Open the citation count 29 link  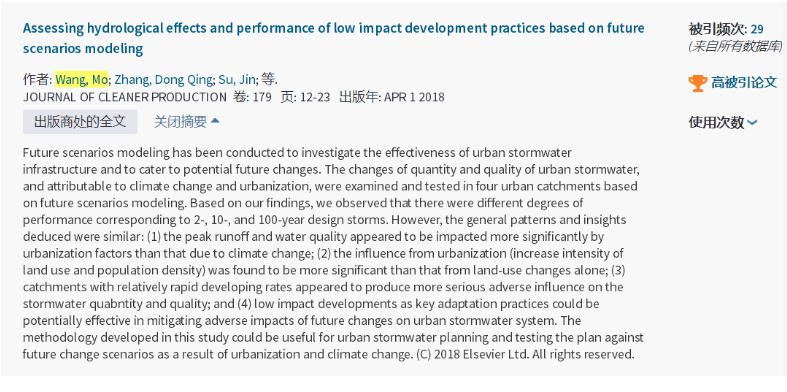(x=757, y=29)
